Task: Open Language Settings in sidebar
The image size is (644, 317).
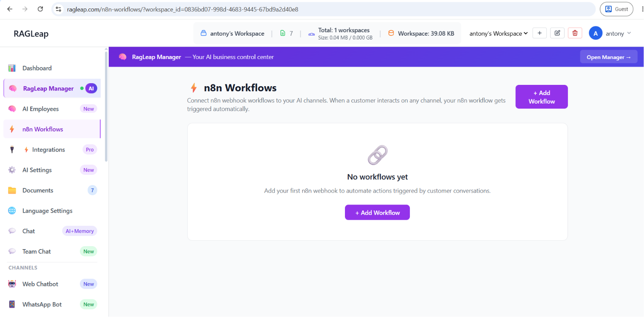Action: [52, 210]
